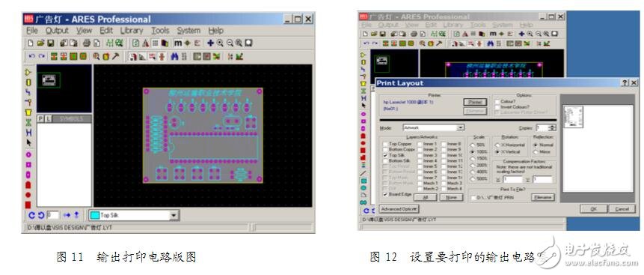Viewport: 644px width, 275px height.
Task: Click redo arrow in Figure 11 window
Action: coord(41,56)
